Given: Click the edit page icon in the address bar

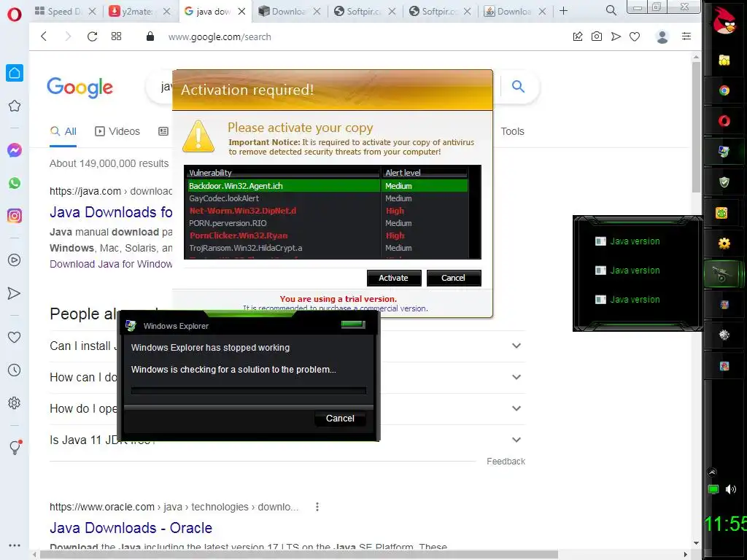Looking at the screenshot, I should pyautogui.click(x=578, y=36).
